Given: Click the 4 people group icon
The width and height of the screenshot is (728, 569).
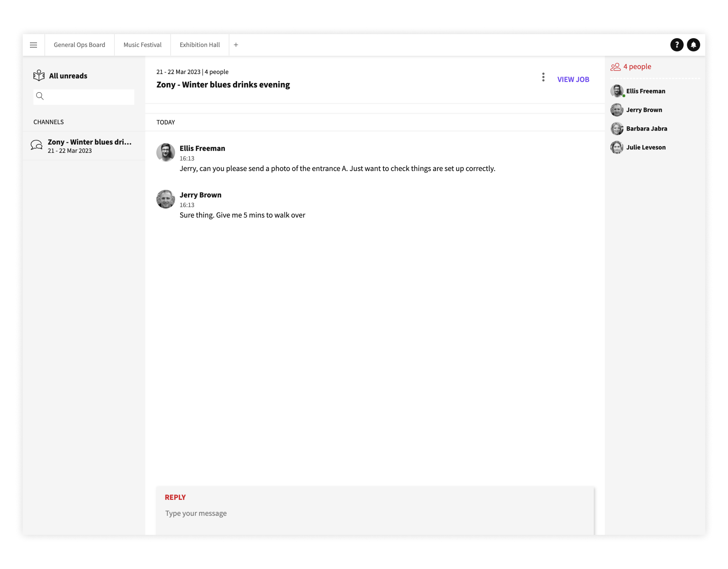Looking at the screenshot, I should pos(615,67).
